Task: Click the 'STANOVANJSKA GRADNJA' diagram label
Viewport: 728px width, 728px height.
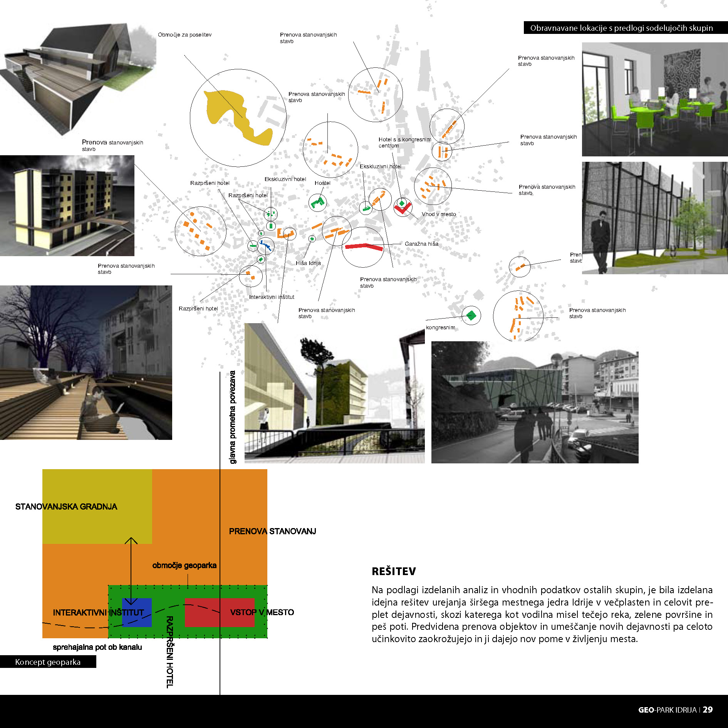Action: [66, 507]
